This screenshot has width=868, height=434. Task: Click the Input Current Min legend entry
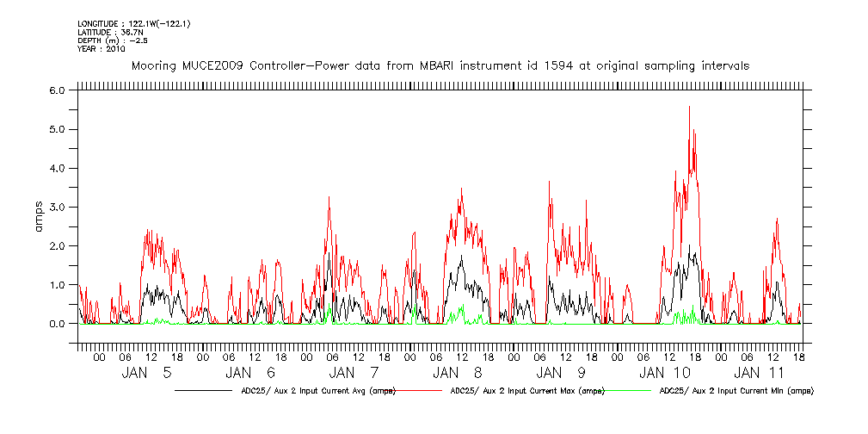(x=736, y=391)
